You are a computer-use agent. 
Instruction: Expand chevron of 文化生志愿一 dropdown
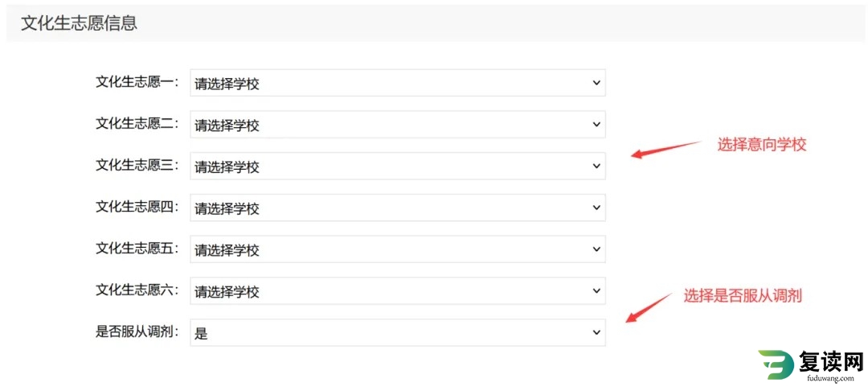[596, 83]
